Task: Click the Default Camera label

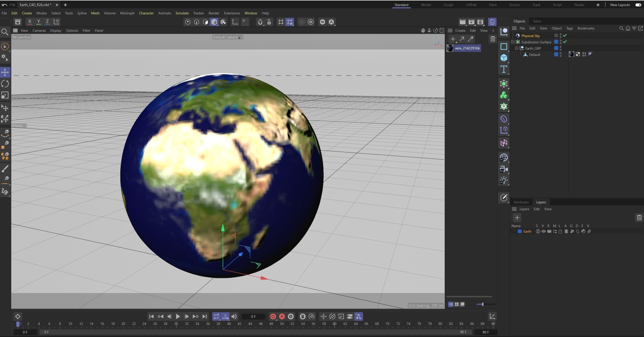Action: [225, 37]
